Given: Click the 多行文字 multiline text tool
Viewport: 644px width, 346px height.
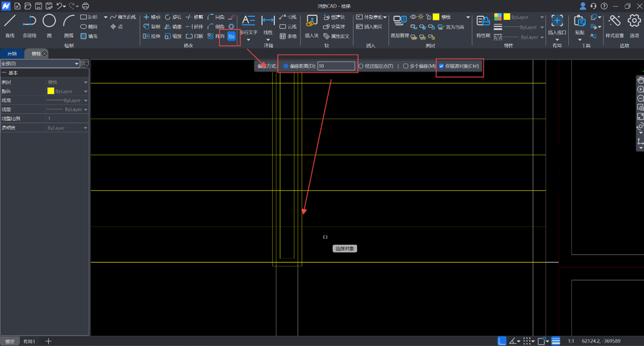Looking at the screenshot, I should (248, 21).
